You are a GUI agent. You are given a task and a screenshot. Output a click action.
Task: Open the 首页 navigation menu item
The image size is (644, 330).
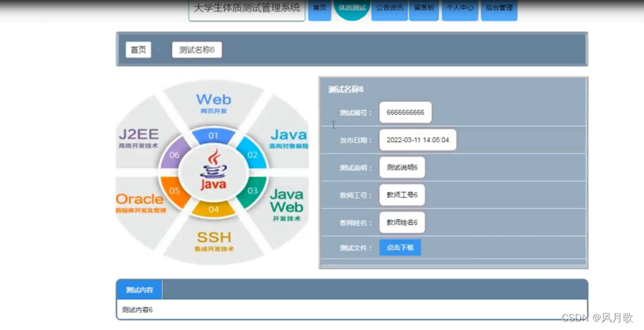(x=320, y=9)
